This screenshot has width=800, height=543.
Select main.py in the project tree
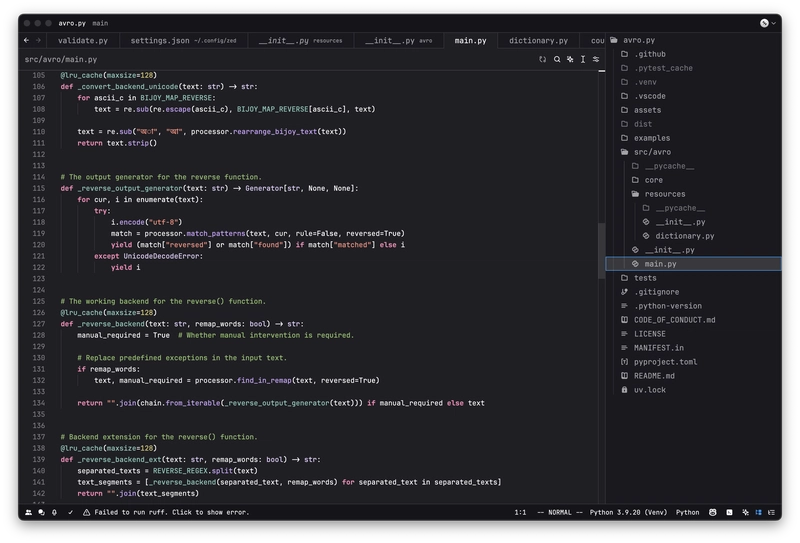click(693, 264)
